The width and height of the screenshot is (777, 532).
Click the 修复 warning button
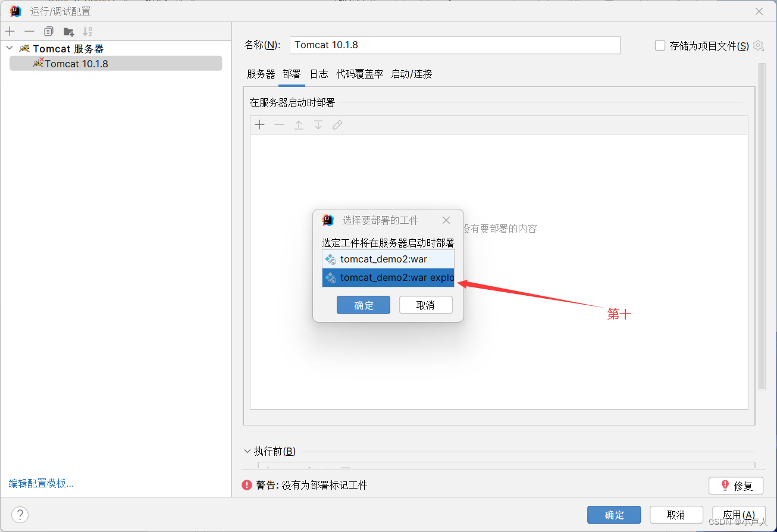[x=736, y=486]
